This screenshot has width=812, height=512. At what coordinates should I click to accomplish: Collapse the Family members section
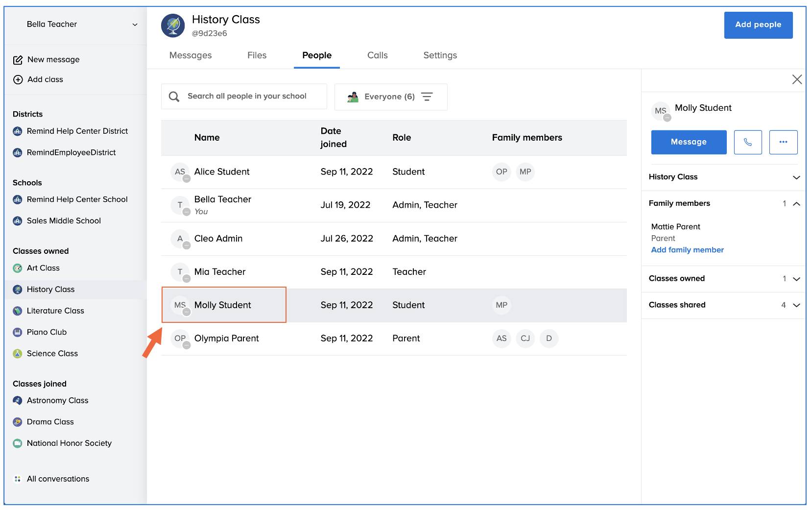click(x=796, y=204)
